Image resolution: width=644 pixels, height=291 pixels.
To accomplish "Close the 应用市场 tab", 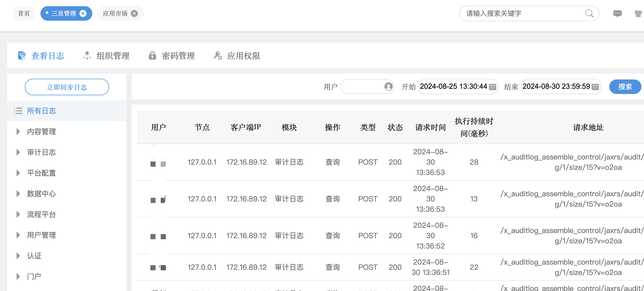I will [134, 13].
